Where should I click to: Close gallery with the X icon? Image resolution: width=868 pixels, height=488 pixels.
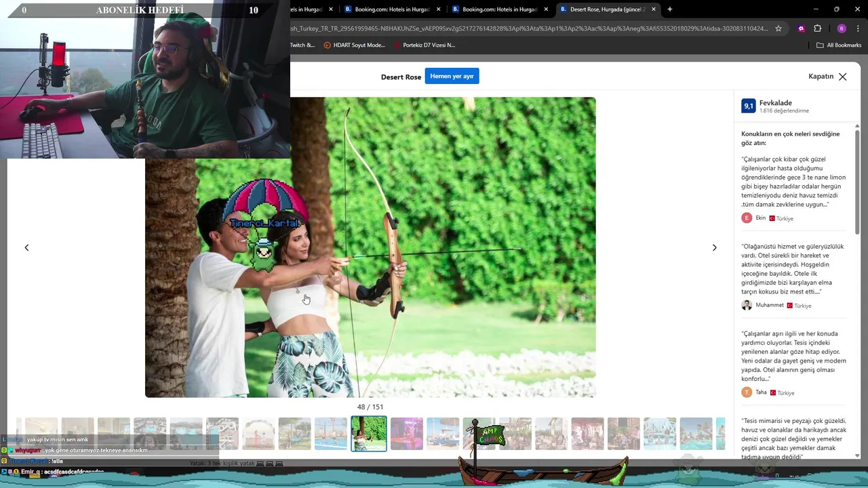click(x=842, y=77)
